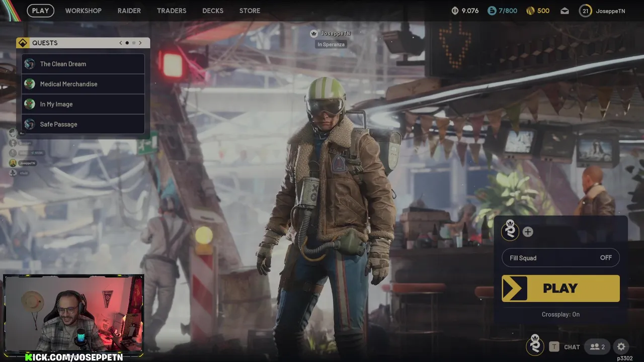Click the squad leader emblem in play panel
Screen dimensions: 644x362
510,230
